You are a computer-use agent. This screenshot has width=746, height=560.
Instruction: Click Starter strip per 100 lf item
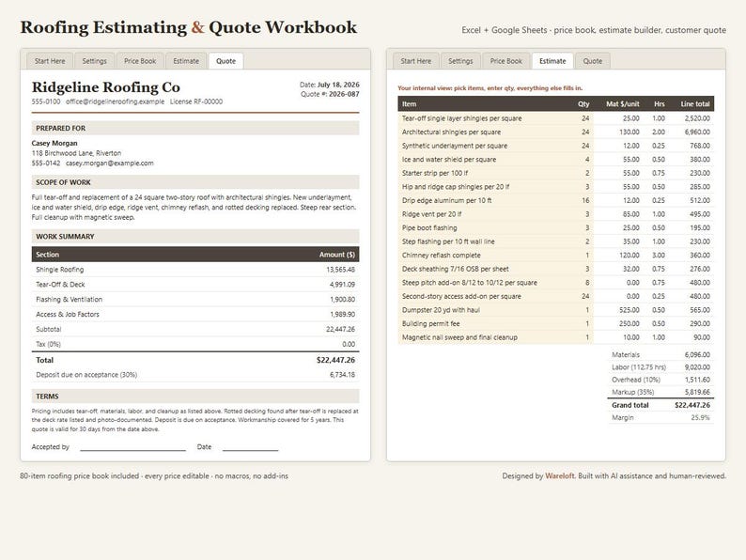(x=435, y=173)
